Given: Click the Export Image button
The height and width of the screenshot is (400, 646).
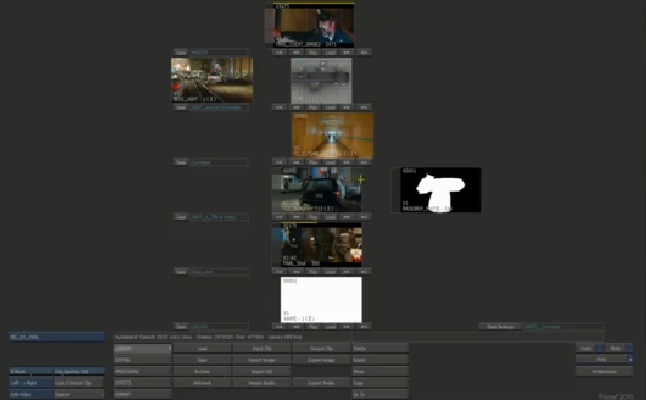Looking at the screenshot, I should [x=321, y=360].
